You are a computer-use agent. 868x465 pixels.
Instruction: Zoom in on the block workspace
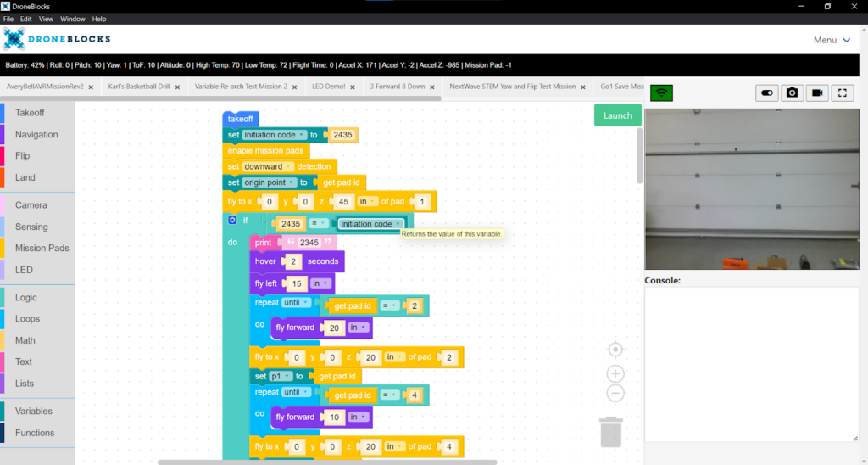coord(616,373)
